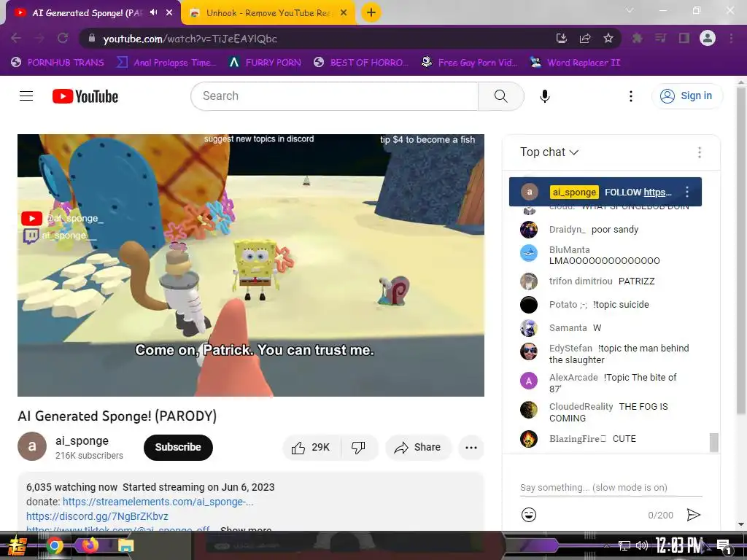This screenshot has height=560, width=747.
Task: Open Chrome from the taskbar
Action: pos(54,545)
